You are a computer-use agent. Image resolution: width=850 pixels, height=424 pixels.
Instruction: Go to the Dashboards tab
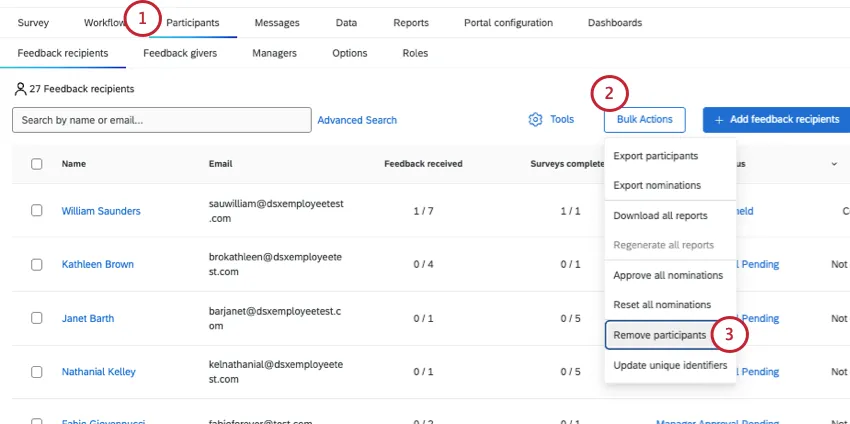[x=615, y=23]
